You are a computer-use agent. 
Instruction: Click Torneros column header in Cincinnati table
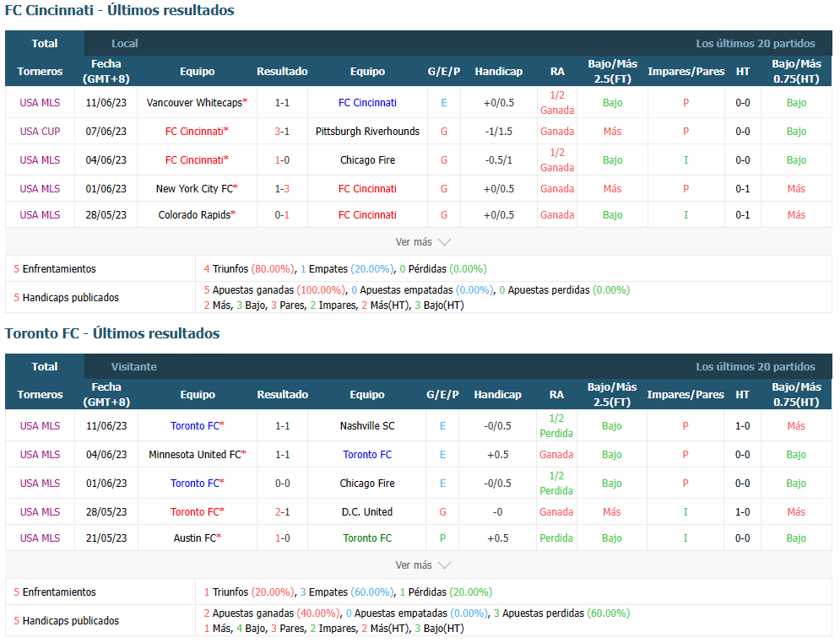41,71
